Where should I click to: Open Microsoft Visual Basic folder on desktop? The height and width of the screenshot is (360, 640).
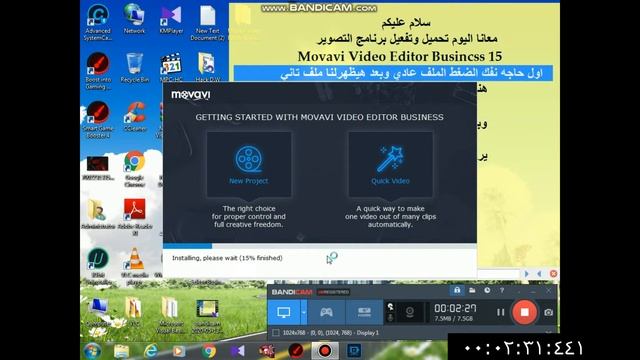(x=171, y=316)
